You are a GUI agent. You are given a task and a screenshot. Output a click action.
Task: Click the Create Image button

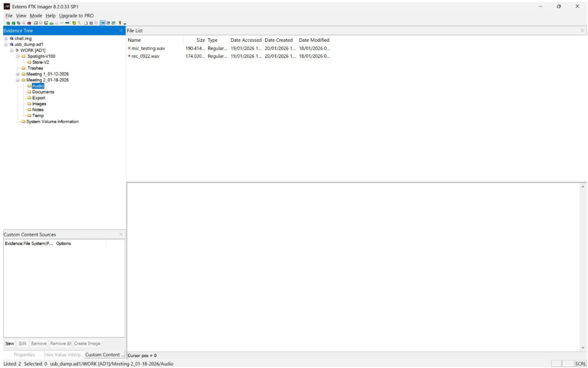pyautogui.click(x=87, y=343)
